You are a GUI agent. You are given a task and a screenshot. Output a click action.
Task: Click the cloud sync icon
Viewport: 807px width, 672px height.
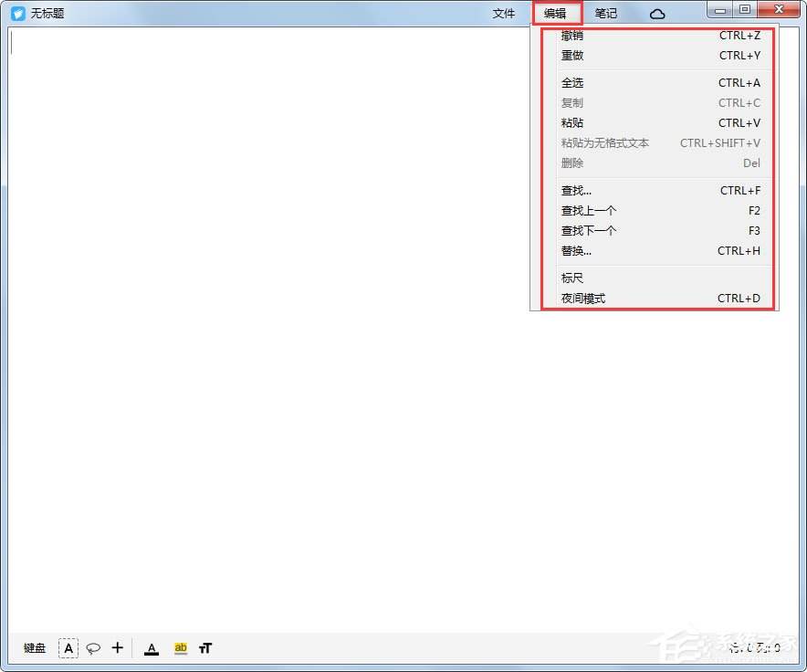click(x=657, y=14)
